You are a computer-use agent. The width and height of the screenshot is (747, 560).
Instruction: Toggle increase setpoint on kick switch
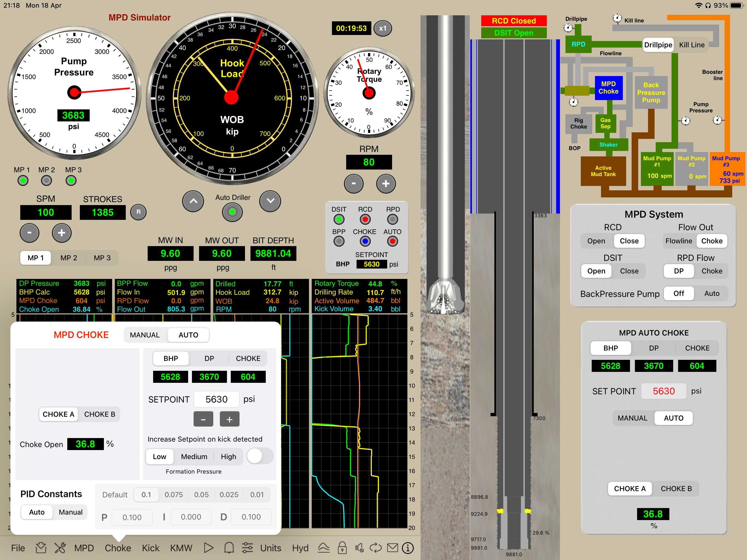tap(259, 456)
